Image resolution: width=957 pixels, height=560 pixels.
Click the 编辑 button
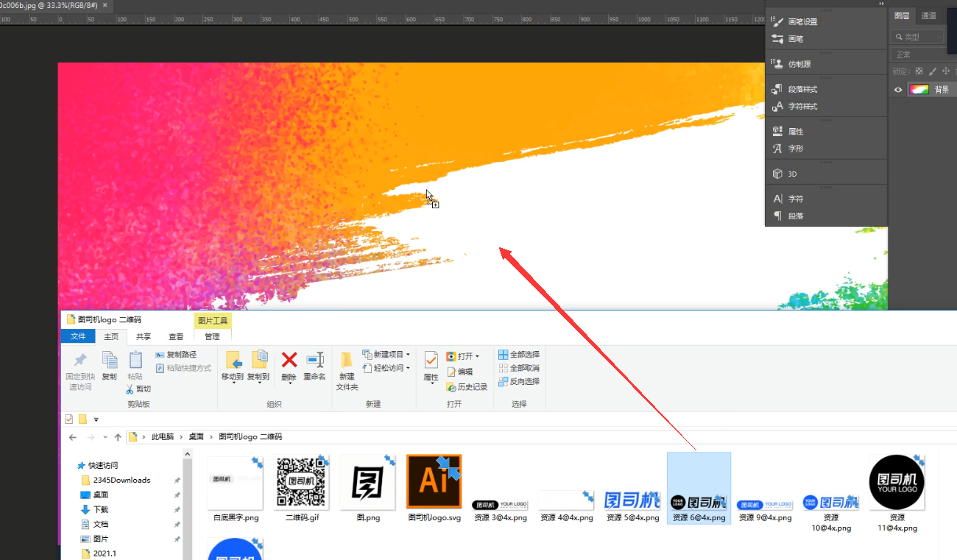click(460, 372)
